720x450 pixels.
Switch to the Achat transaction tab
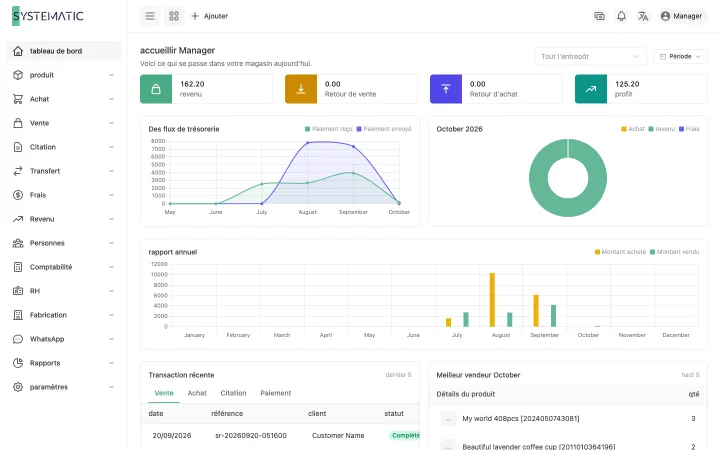coord(197,393)
